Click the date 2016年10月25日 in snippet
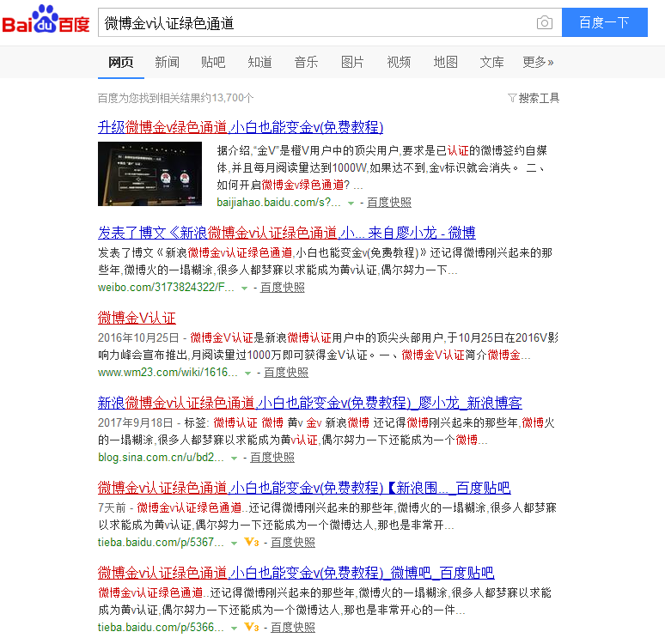 pos(138,338)
